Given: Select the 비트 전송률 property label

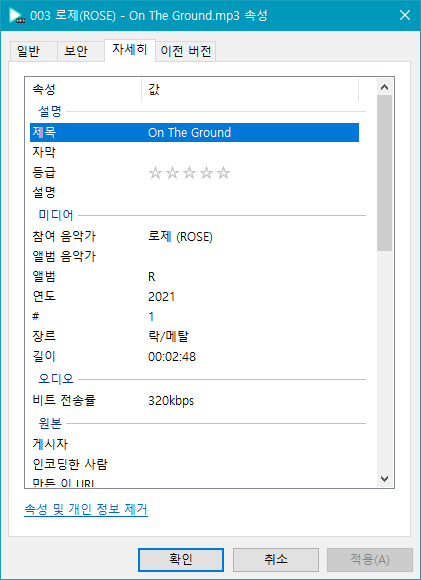Looking at the screenshot, I should coord(64,401).
